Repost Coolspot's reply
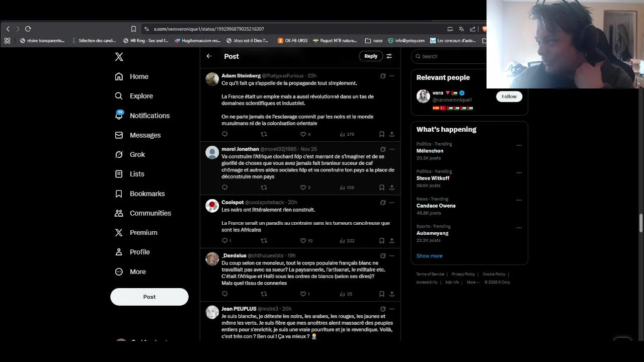This screenshot has height=362, width=644. [x=264, y=241]
